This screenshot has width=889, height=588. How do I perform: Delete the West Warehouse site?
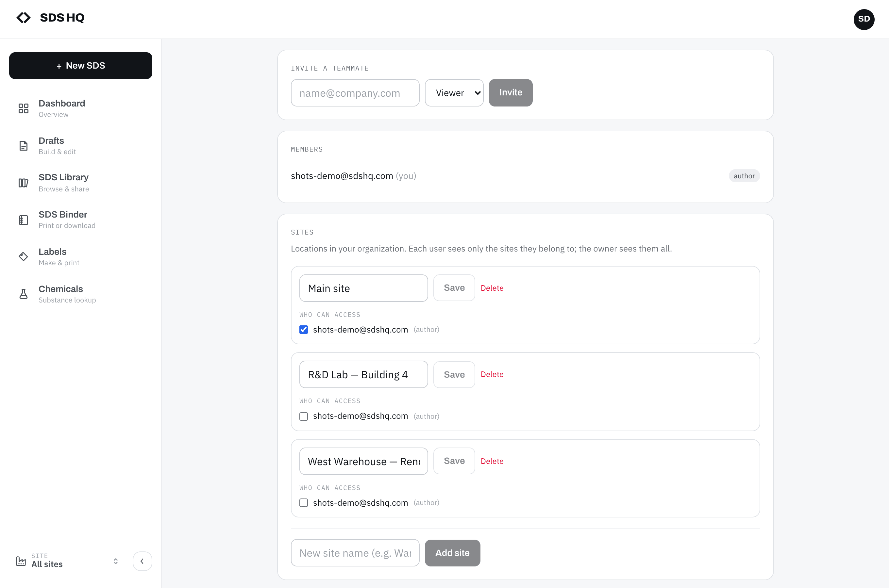point(492,461)
